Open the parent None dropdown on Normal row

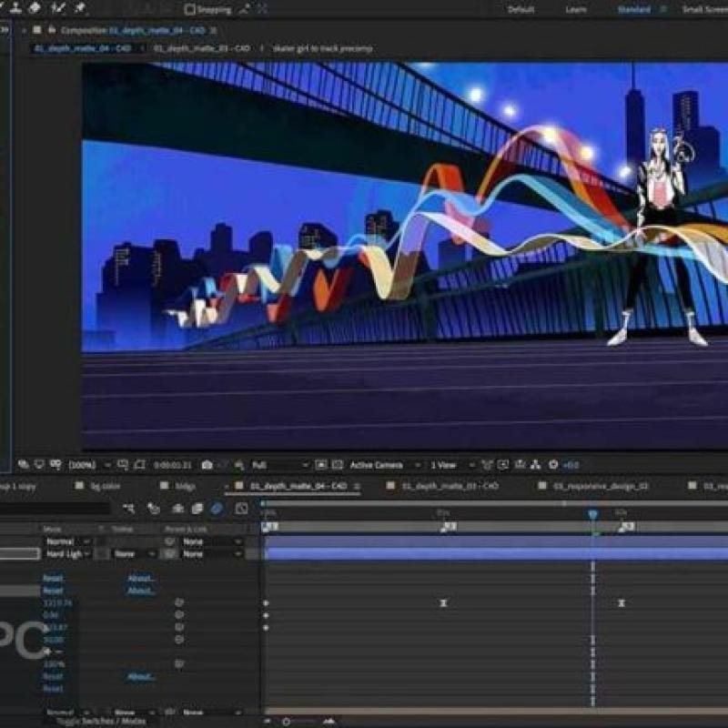pyautogui.click(x=212, y=541)
